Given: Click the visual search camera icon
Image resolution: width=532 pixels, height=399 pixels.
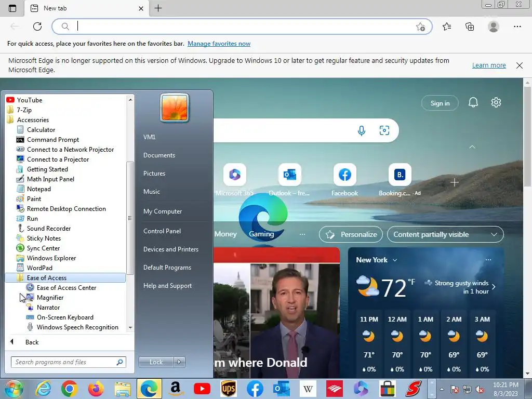Looking at the screenshot, I should [x=384, y=130].
